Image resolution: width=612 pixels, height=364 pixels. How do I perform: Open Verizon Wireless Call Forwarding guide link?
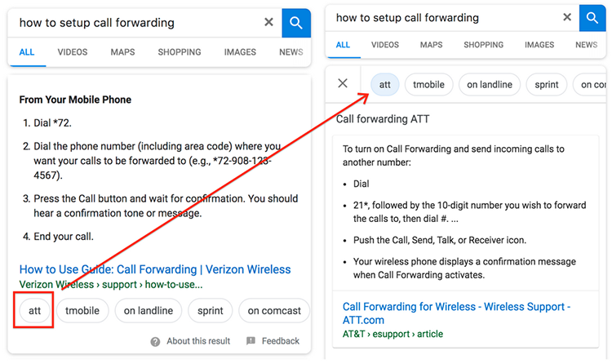click(x=155, y=269)
